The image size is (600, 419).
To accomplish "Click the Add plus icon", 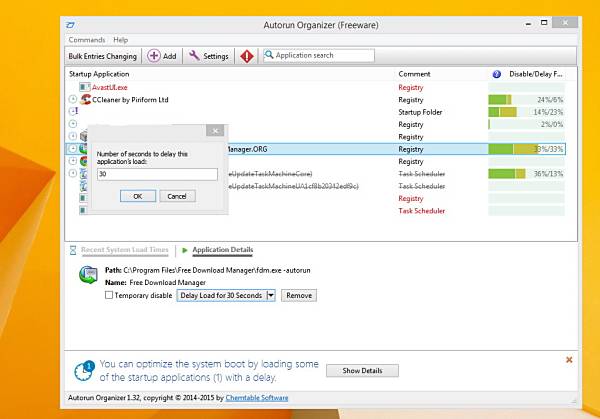I will (154, 56).
